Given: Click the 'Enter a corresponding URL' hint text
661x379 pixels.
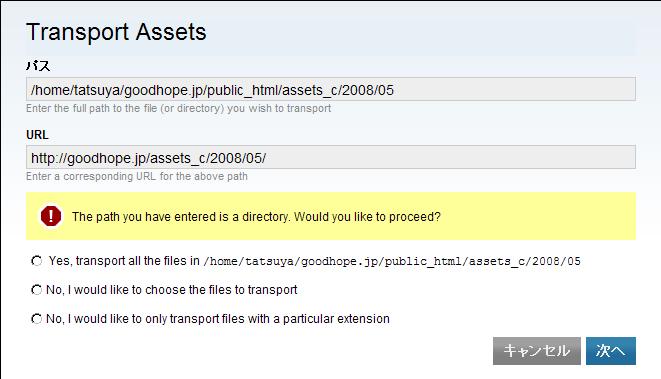Looking at the screenshot, I should (137, 176).
